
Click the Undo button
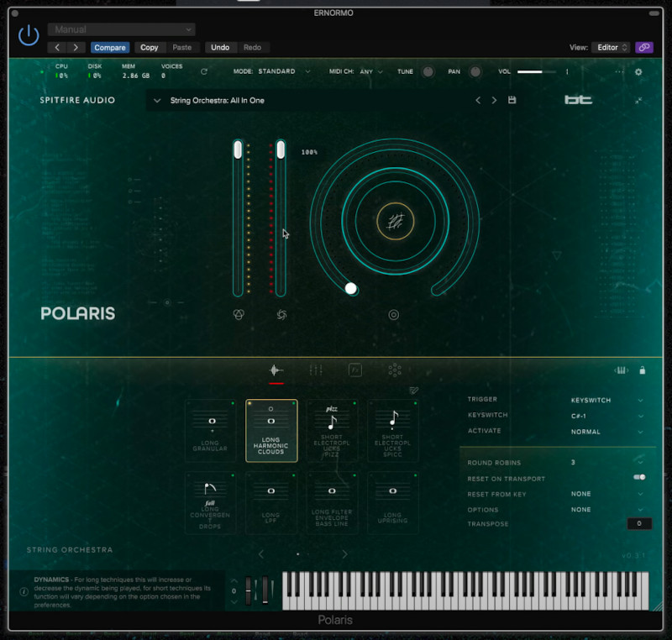coord(220,48)
